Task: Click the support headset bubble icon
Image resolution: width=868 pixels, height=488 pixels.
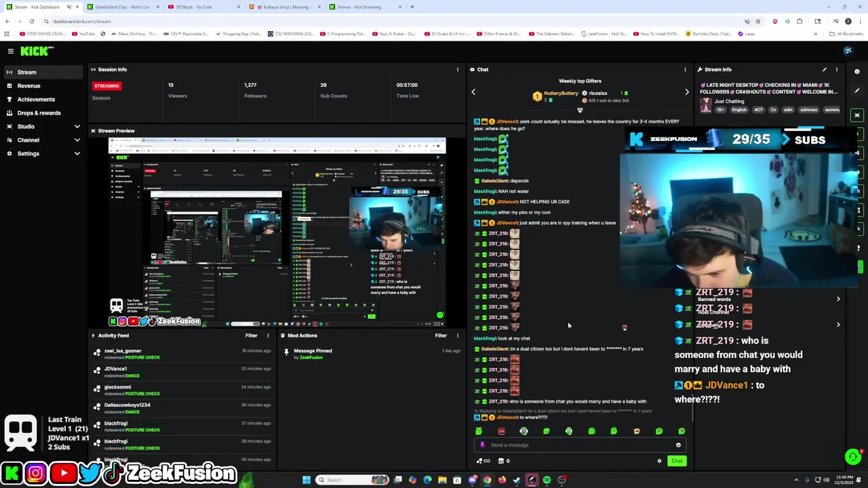Action: pos(853,457)
